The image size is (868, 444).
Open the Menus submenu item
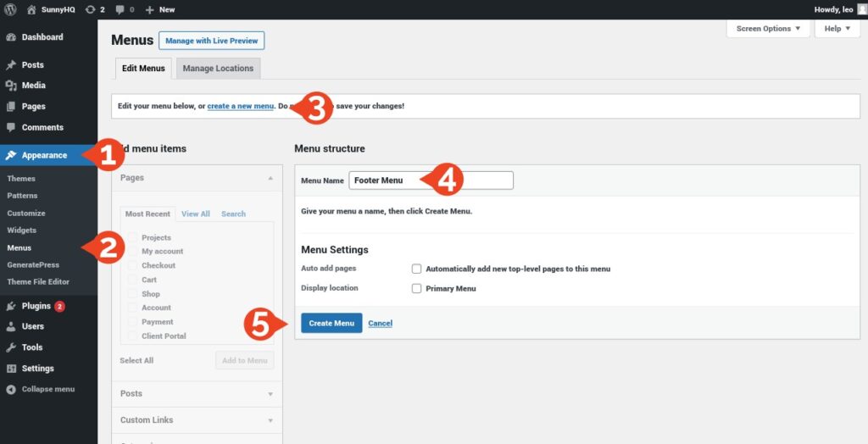pyautogui.click(x=19, y=248)
